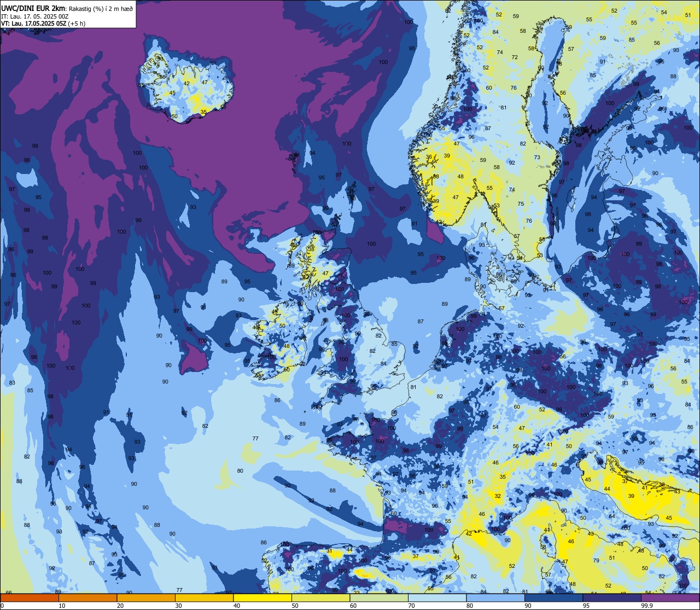Click the "40" tick label on the legend

(237, 606)
